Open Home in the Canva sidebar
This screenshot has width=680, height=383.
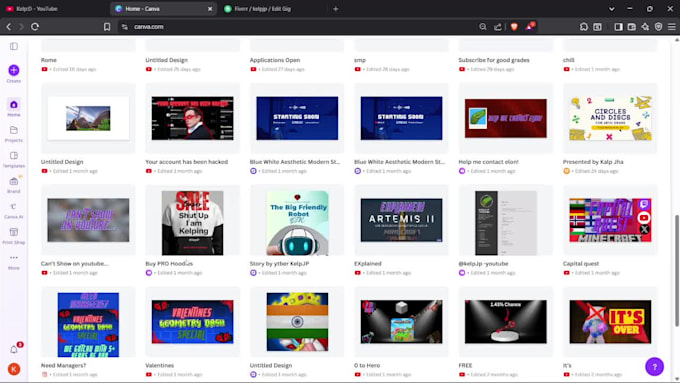point(14,108)
